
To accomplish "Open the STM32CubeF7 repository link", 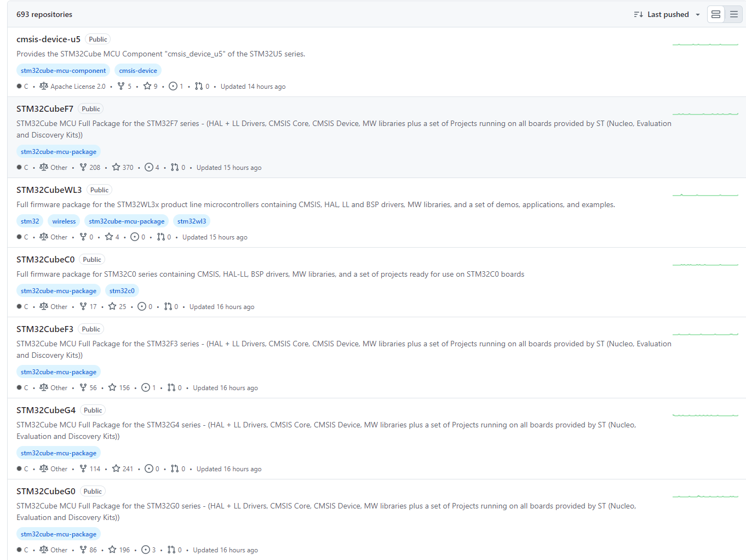I will pos(45,108).
